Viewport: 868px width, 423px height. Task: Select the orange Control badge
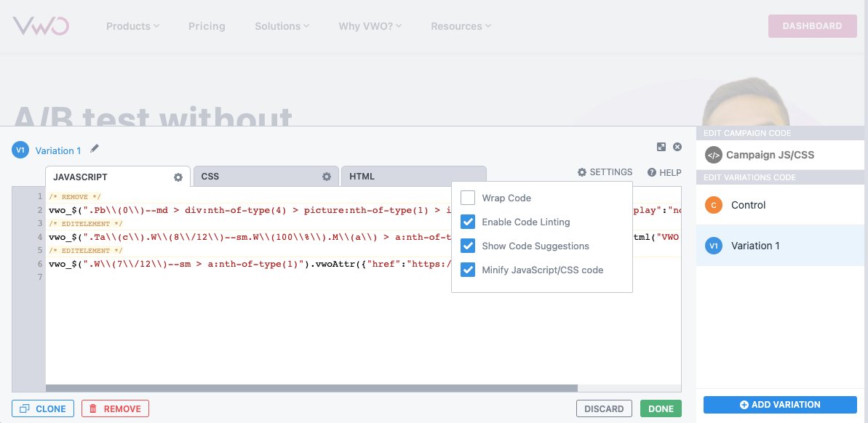[x=714, y=204]
